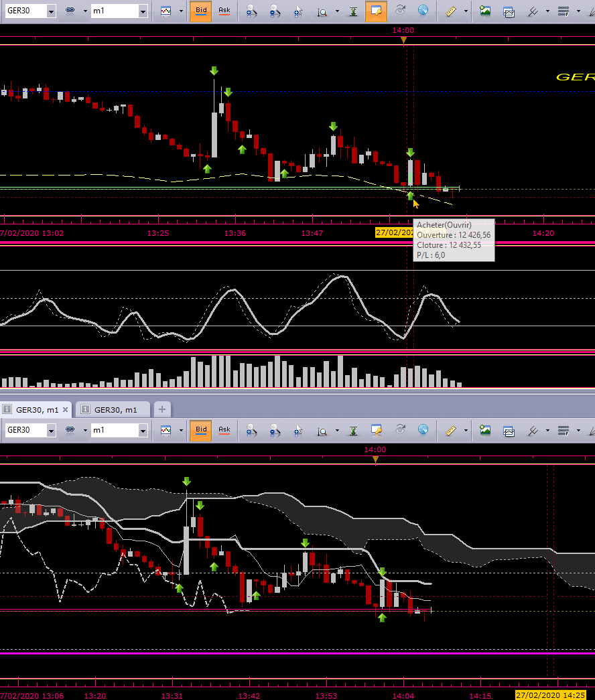Click chart template icon in lower toolbar

tap(509, 430)
